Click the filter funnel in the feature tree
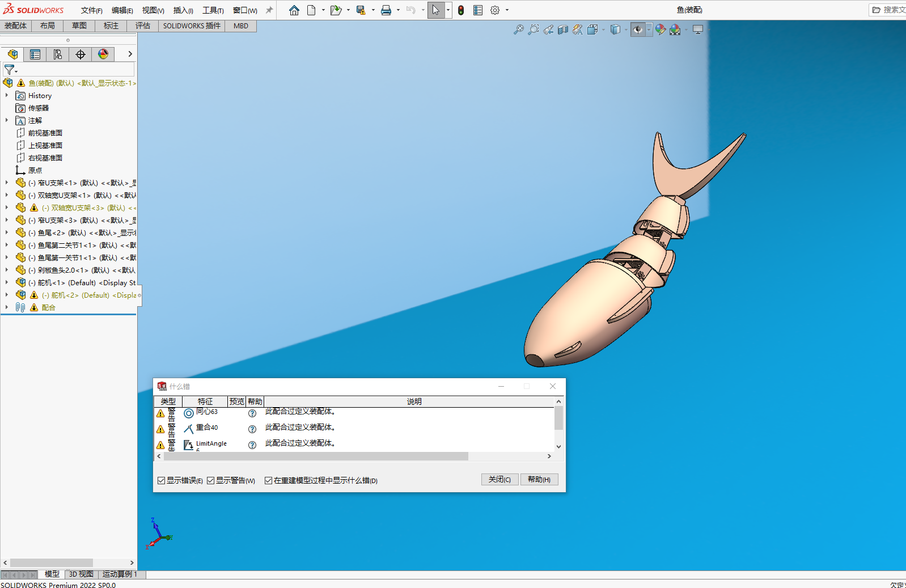906x588 pixels. [10, 70]
